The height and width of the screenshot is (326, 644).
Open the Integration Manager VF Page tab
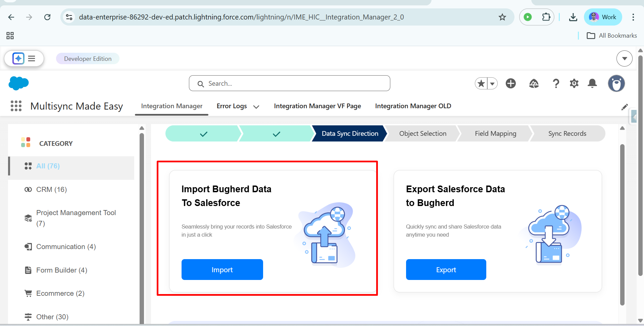317,106
